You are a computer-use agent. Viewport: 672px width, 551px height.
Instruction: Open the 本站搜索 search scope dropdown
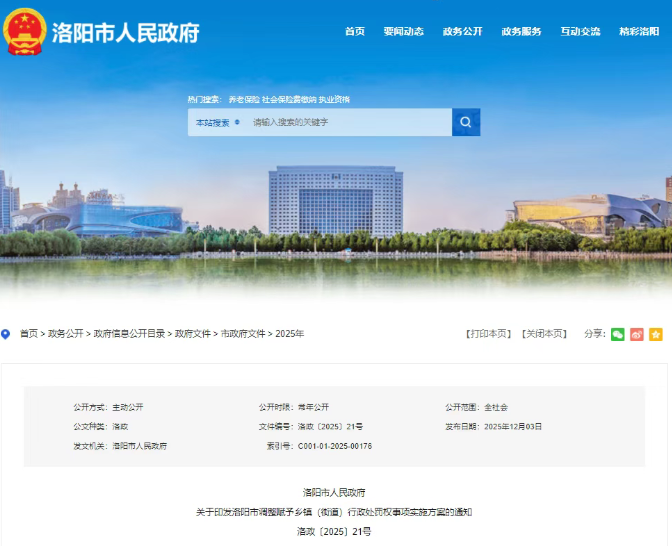pyautogui.click(x=217, y=122)
